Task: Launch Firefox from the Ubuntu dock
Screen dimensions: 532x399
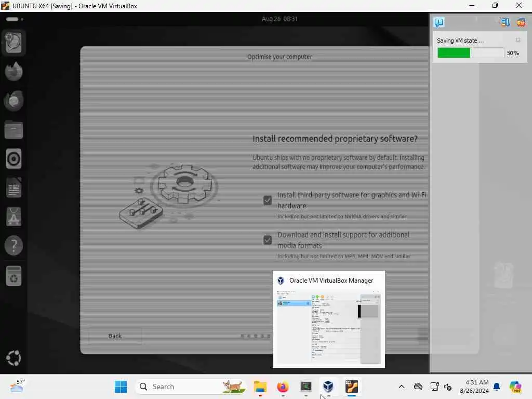Action: (x=14, y=72)
